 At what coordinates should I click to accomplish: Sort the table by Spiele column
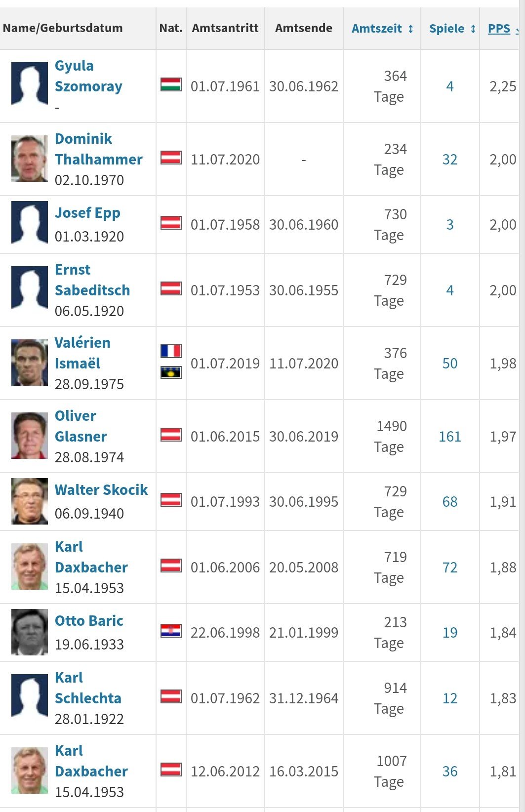pos(452,29)
